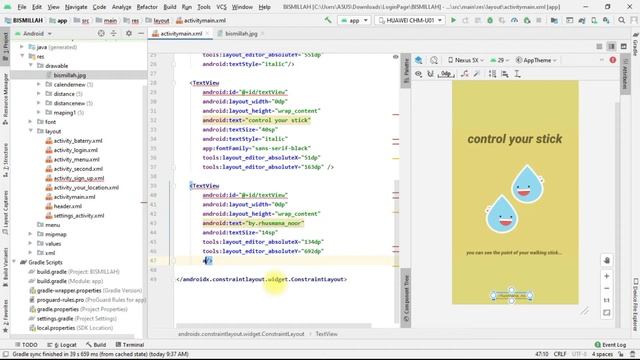
Task: Hide the Project panel with minus icon
Action: [x=141, y=33]
